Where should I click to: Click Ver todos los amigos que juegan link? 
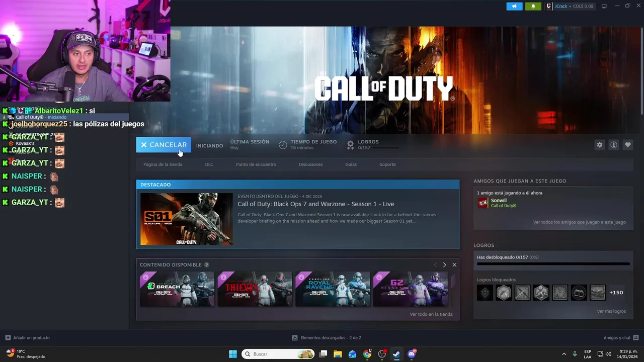pos(580,222)
